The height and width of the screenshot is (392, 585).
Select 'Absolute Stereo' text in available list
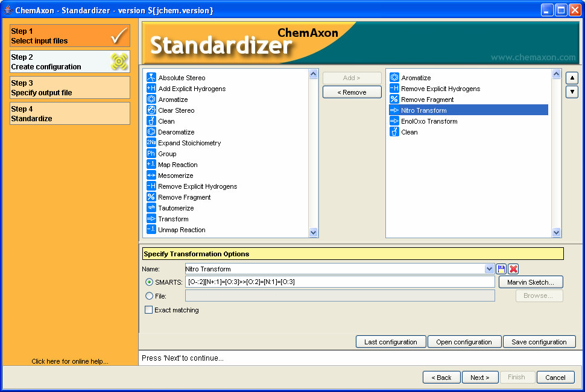pyautogui.click(x=182, y=78)
